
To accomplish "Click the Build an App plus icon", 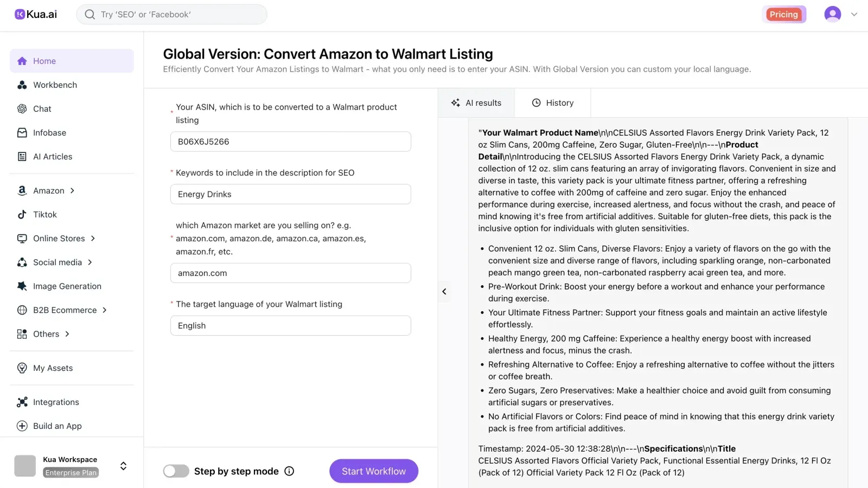I will point(22,426).
